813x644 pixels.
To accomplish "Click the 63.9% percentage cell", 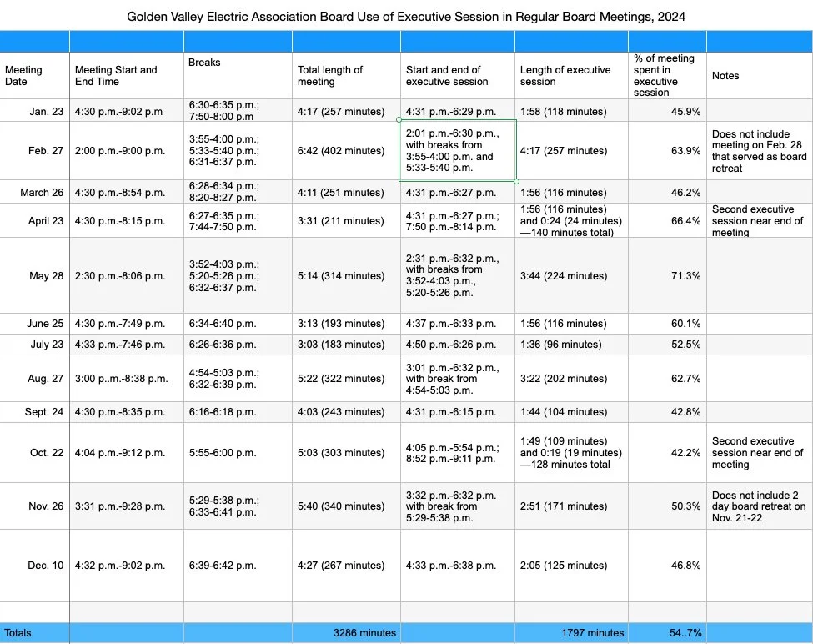I will [x=667, y=151].
